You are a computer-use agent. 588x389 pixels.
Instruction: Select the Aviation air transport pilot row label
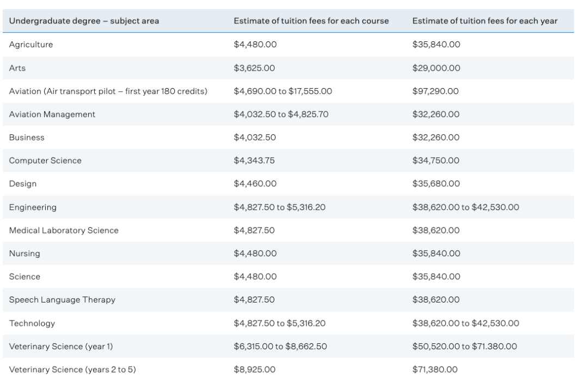click(108, 91)
